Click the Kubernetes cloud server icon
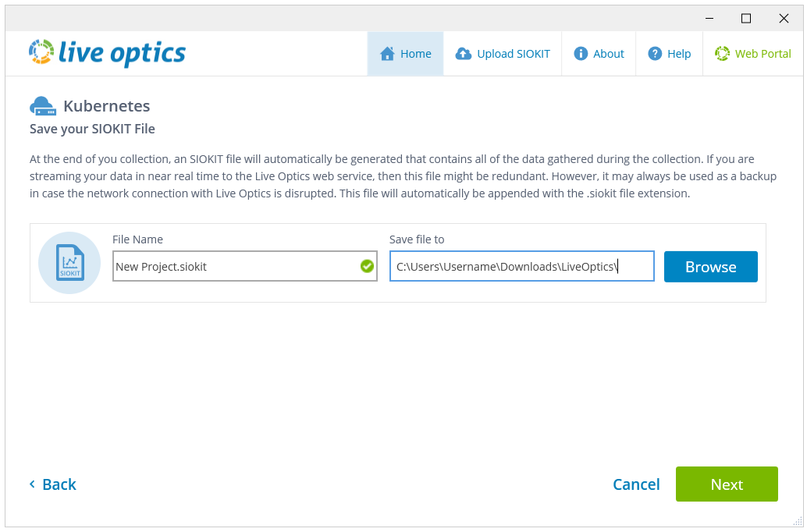 click(43, 106)
